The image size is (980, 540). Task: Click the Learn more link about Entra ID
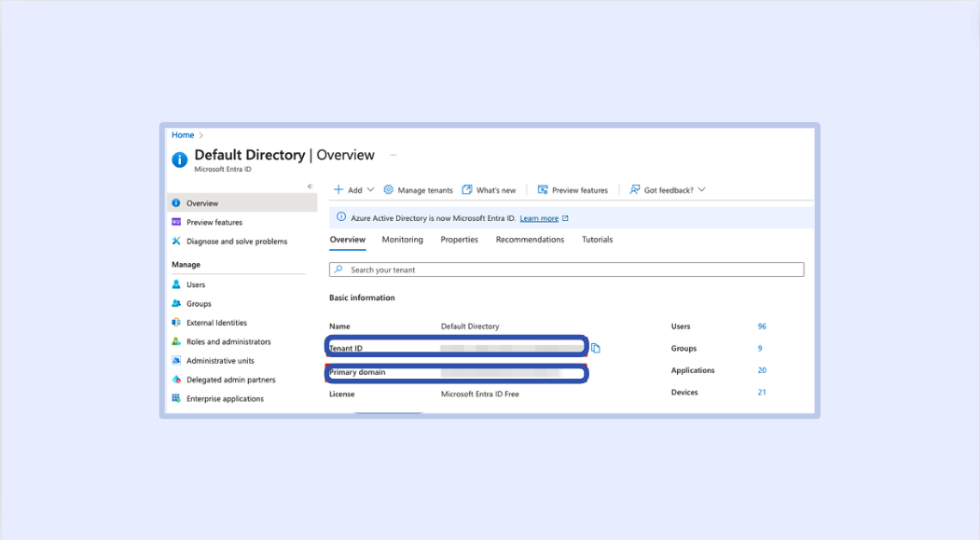coord(539,217)
